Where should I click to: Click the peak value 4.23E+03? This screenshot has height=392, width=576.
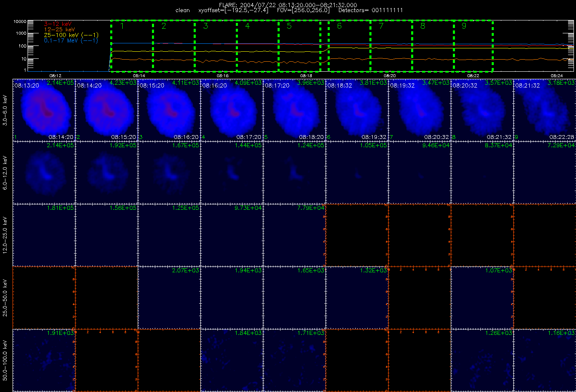coord(123,83)
